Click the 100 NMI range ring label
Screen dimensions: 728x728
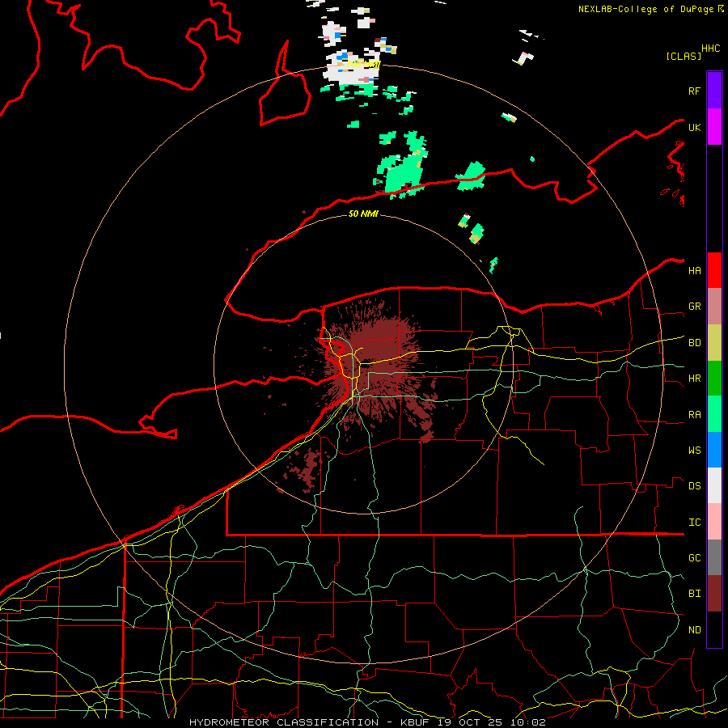363,64
